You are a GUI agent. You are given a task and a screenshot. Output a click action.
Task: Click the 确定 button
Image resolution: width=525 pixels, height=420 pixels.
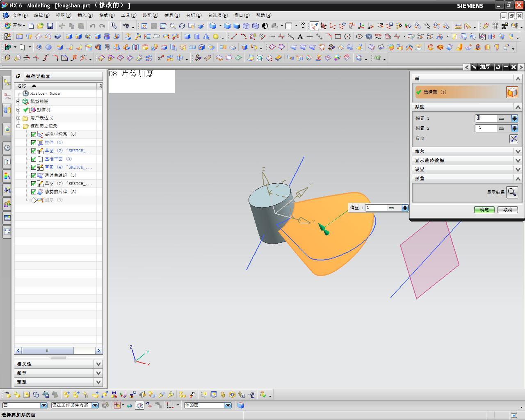pos(484,210)
